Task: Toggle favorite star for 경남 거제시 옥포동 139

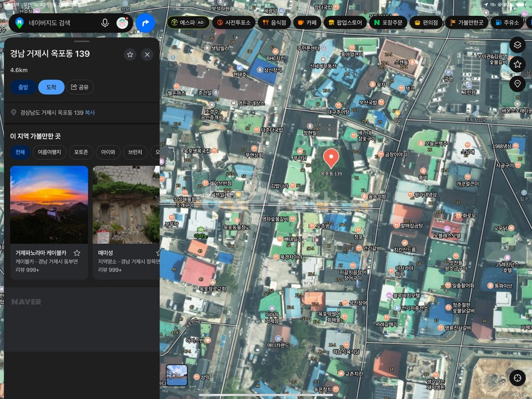Action: (x=130, y=55)
